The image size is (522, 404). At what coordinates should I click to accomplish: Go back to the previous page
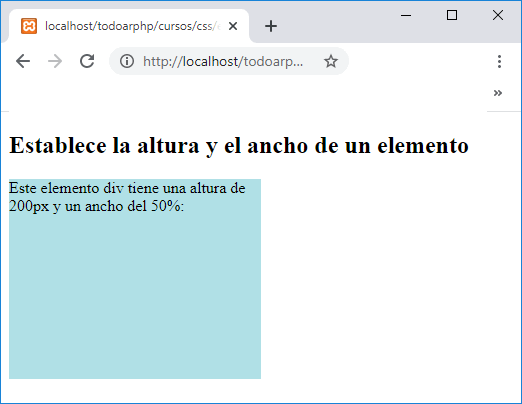[x=23, y=61]
